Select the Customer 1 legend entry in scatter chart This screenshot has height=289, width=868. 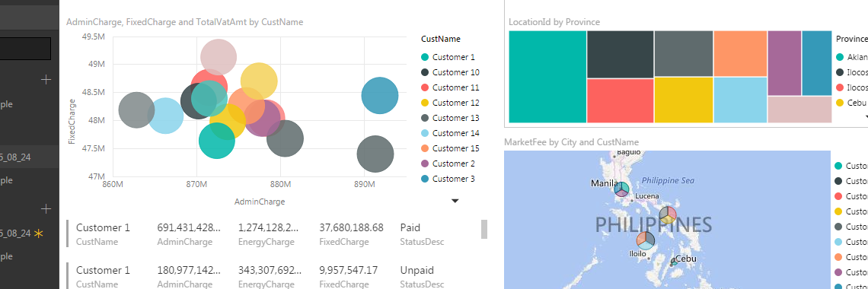(448, 57)
